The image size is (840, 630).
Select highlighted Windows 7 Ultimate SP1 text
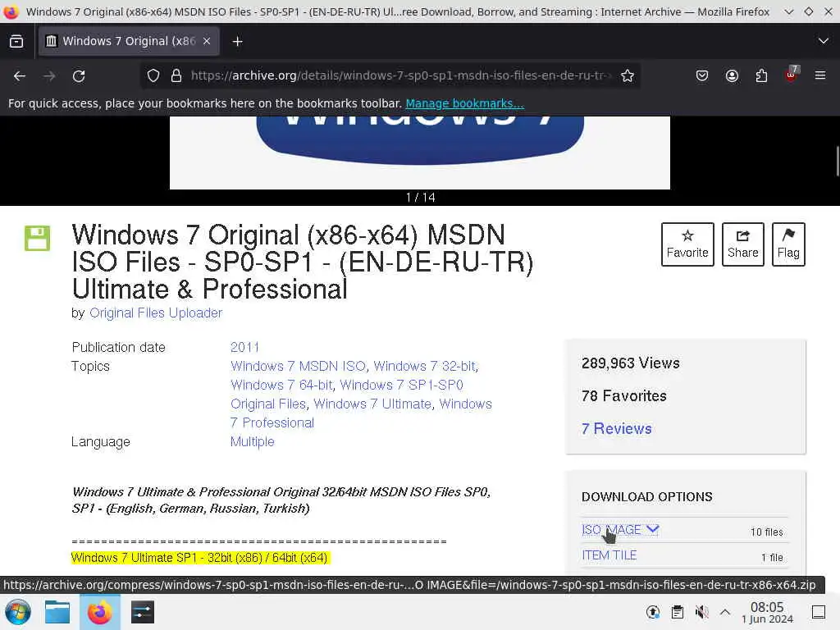coord(199,558)
